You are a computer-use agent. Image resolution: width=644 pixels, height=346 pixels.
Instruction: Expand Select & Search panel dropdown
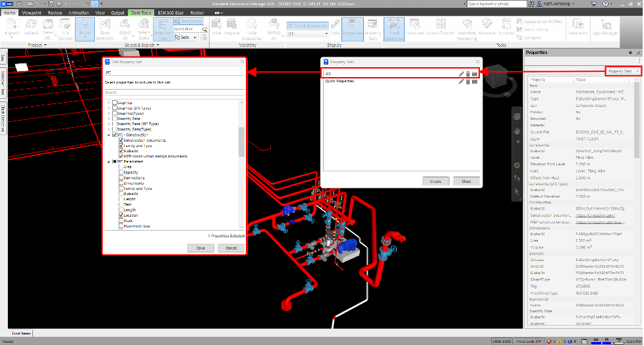pyautogui.click(x=142, y=45)
